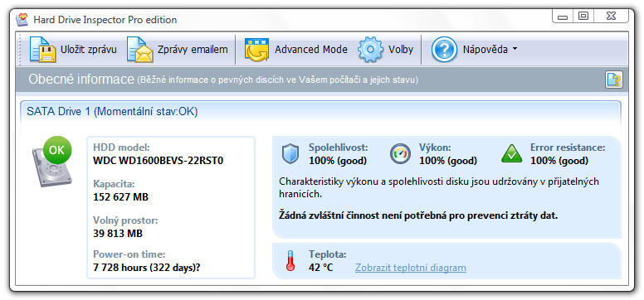This screenshot has width=644, height=300.
Task: Click the Advanced Mode label
Action: click(x=311, y=50)
